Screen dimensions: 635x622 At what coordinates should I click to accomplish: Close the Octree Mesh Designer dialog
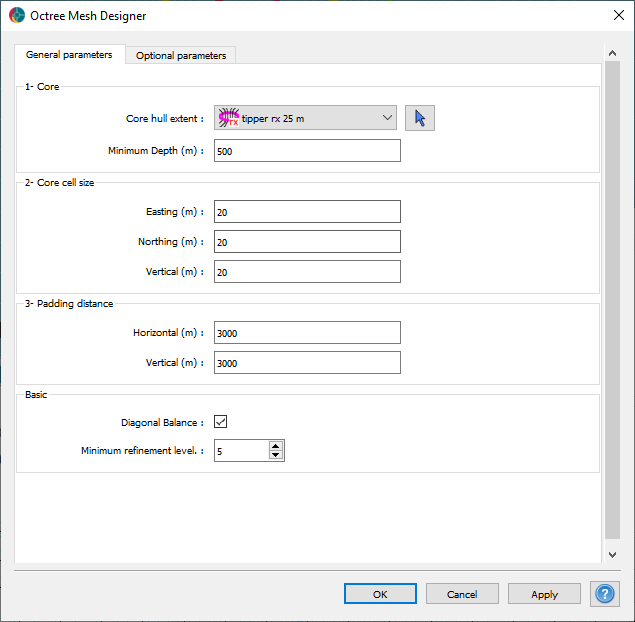618,15
